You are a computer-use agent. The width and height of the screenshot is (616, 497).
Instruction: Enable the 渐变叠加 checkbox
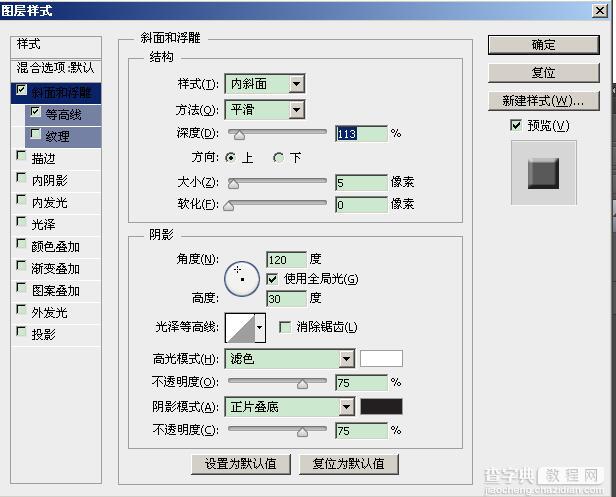point(22,266)
